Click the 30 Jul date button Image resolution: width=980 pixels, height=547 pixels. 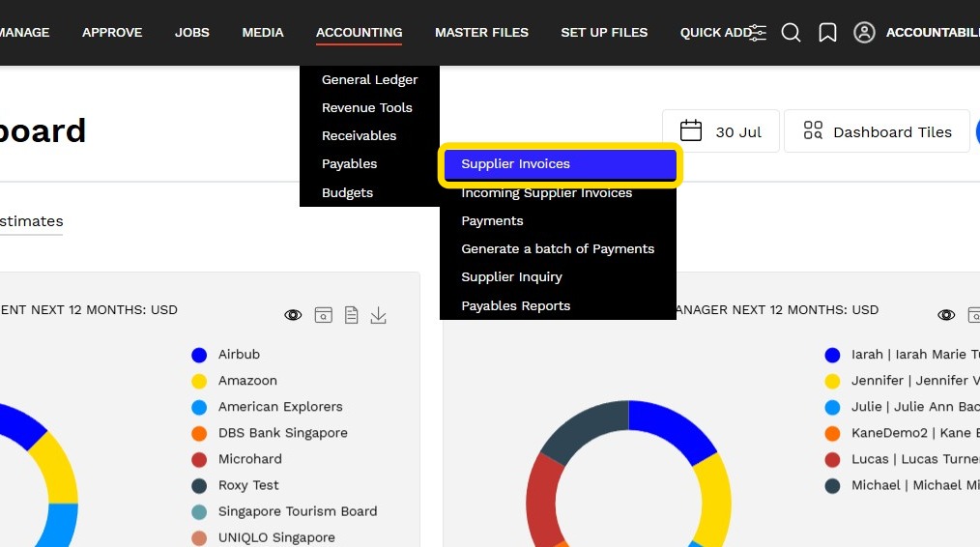pyautogui.click(x=721, y=130)
